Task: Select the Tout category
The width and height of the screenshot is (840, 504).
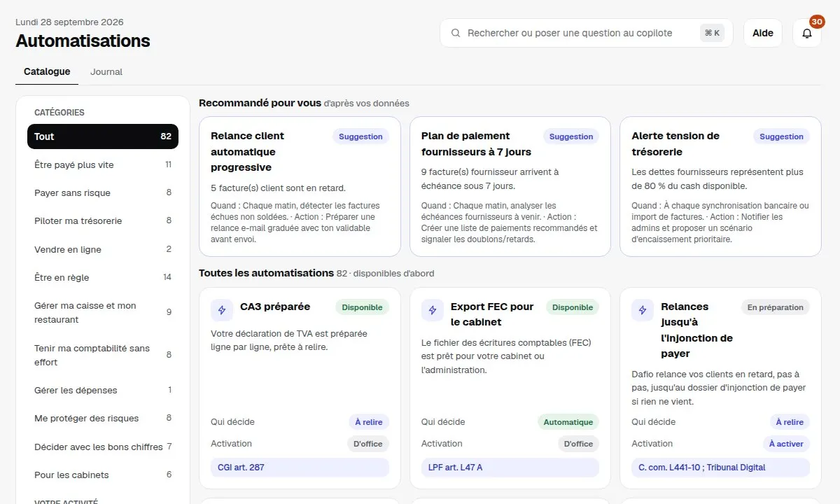Action: [x=103, y=136]
